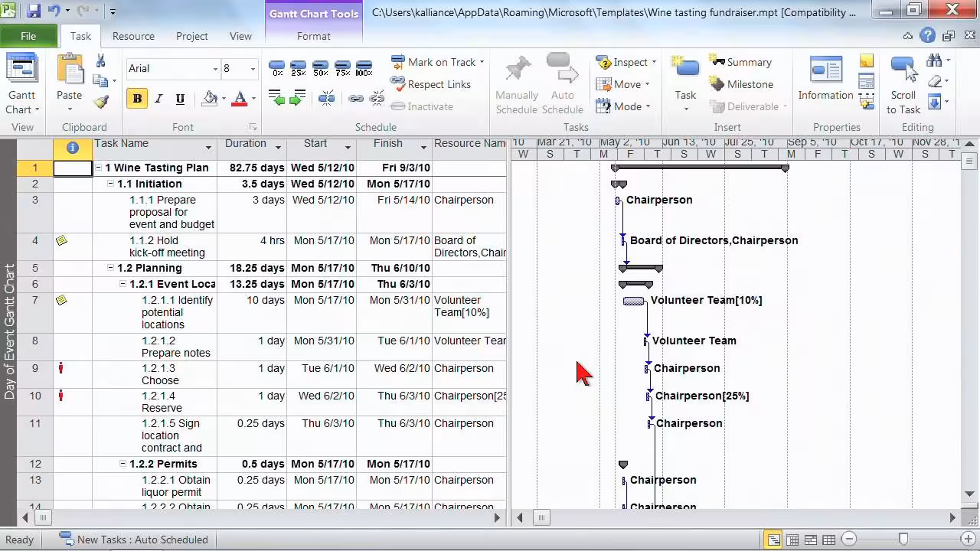This screenshot has width=980, height=551.
Task: Open the File menu
Action: [x=28, y=36]
